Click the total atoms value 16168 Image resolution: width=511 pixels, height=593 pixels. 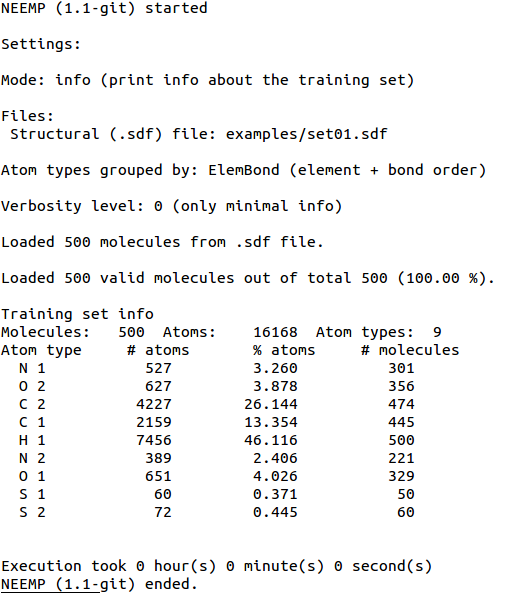coord(275,332)
